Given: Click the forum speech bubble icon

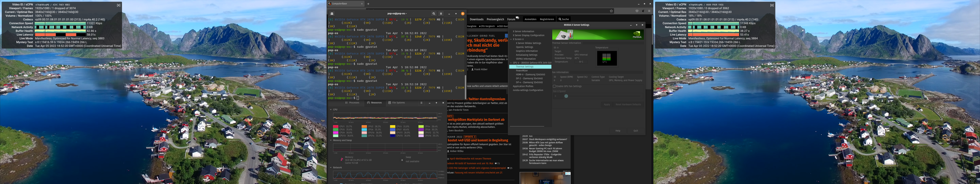Looking at the screenshot, I should click(x=517, y=18).
